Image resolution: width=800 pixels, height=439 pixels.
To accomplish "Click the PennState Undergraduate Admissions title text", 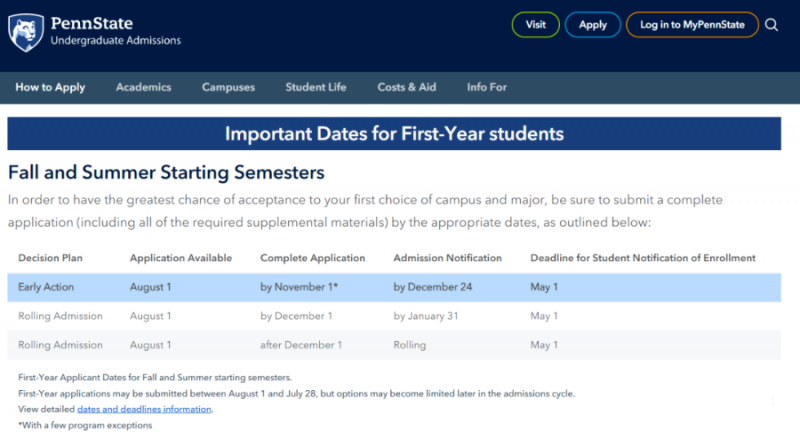I will pyautogui.click(x=115, y=31).
